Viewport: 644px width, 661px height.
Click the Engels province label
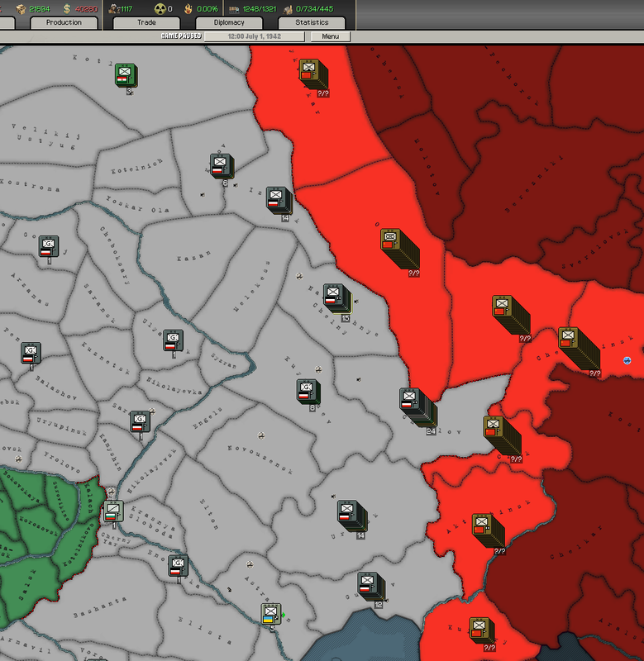pos(207,419)
